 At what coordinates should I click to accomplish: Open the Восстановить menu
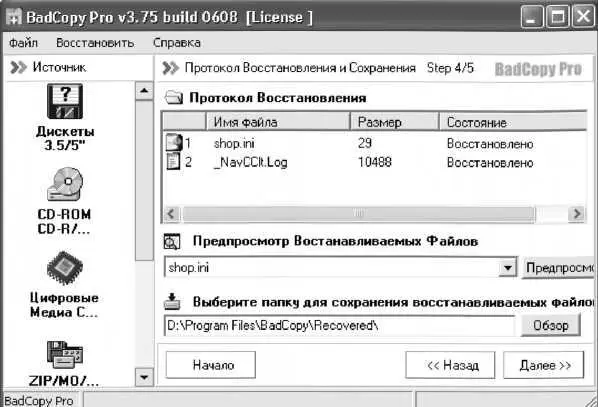95,43
